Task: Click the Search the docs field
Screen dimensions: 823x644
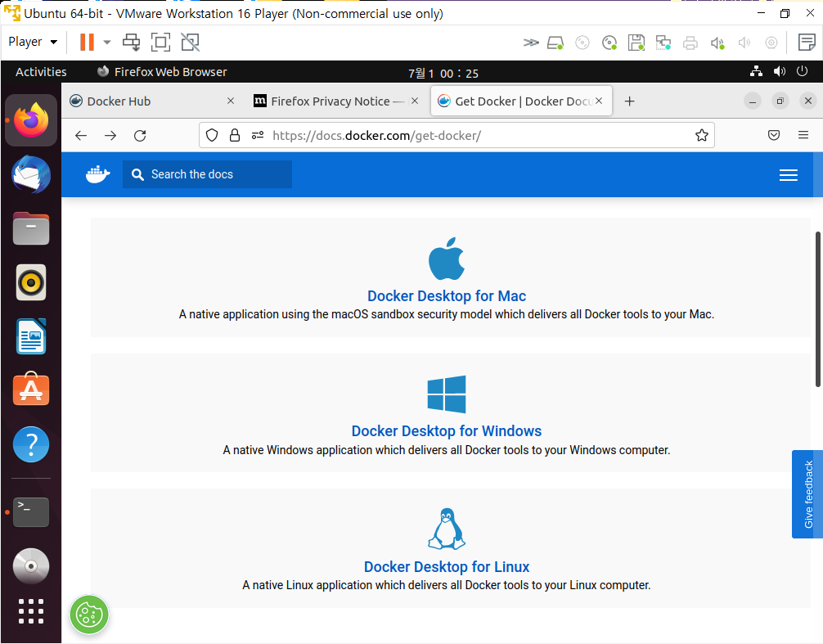Action: click(207, 174)
